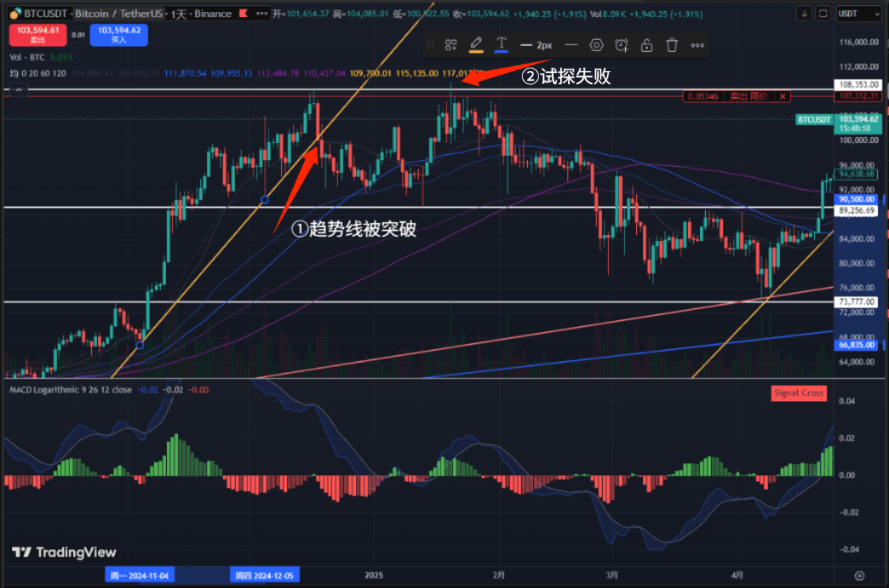Toggle fullscreen chart mode icon
The width and height of the screenshot is (889, 588).
pyautogui.click(x=824, y=13)
